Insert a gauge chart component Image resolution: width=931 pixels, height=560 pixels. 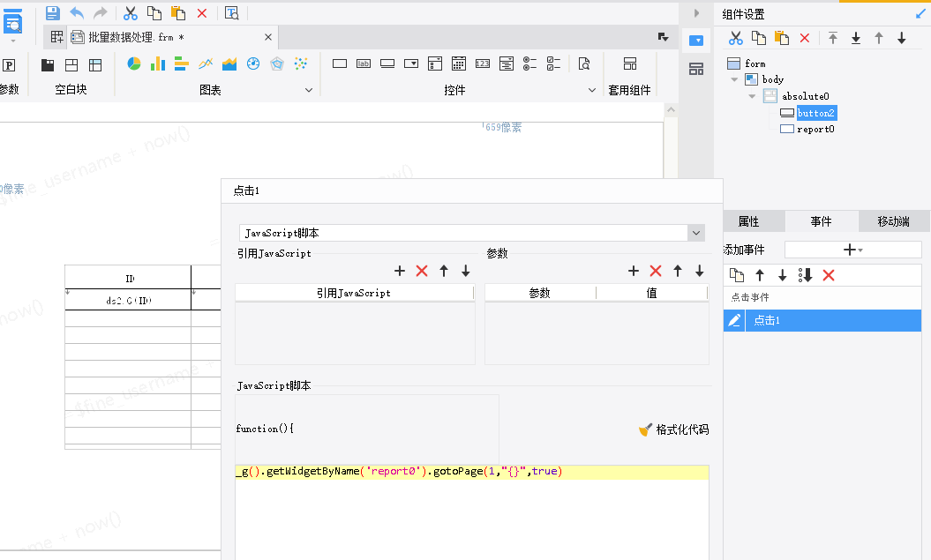(253, 64)
